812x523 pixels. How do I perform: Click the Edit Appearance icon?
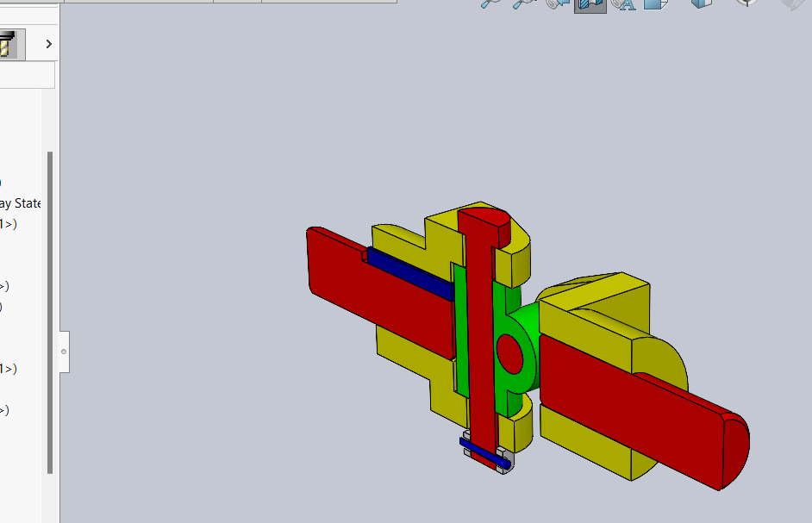(792, 4)
